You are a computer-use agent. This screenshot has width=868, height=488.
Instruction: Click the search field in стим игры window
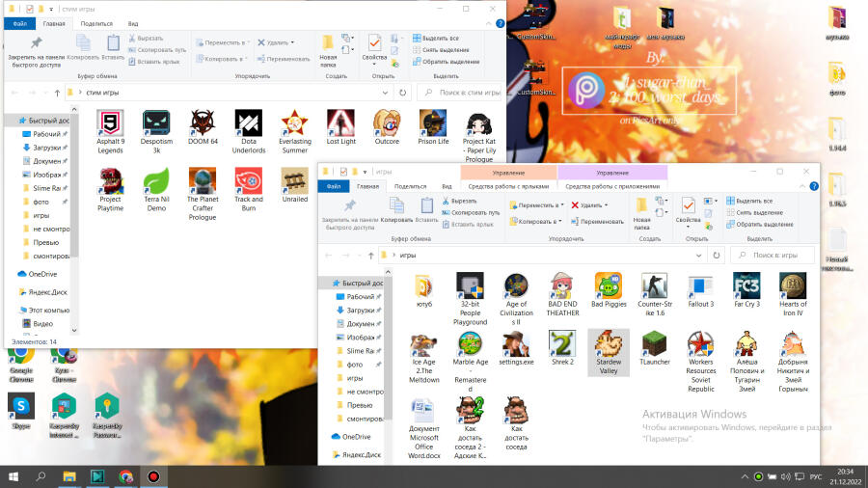tap(459, 93)
